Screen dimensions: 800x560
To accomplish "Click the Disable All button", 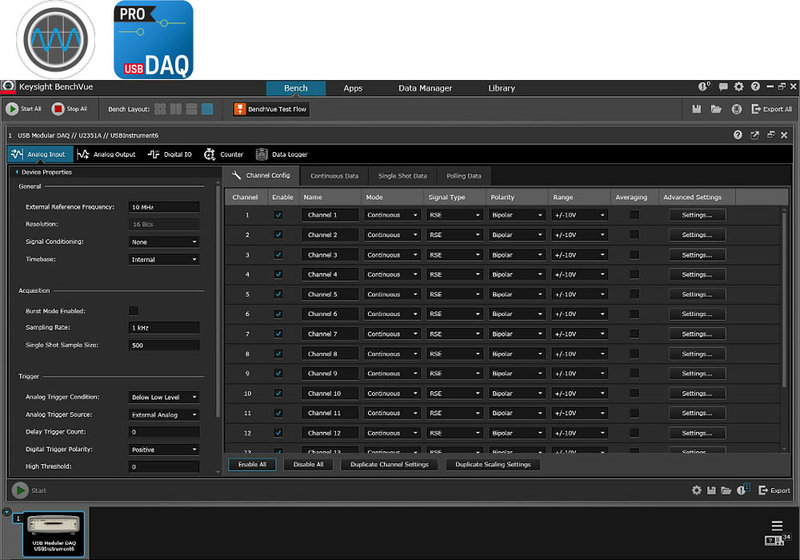I will click(309, 465).
